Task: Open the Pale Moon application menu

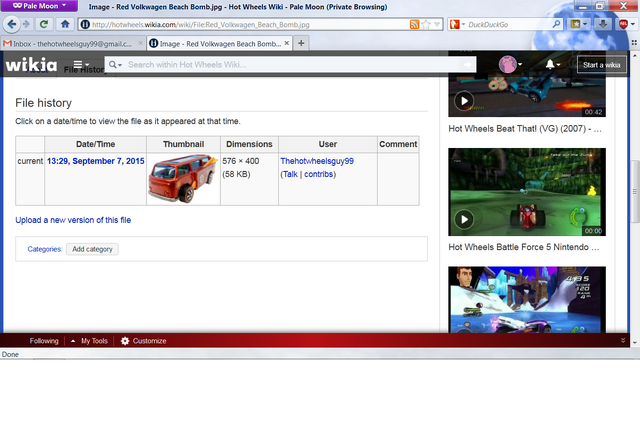Action: coord(39,6)
